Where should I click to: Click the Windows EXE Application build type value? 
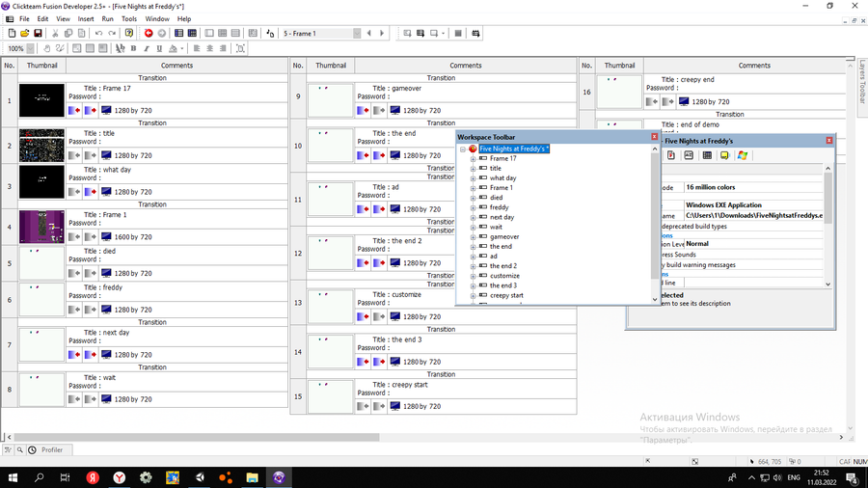(x=754, y=205)
